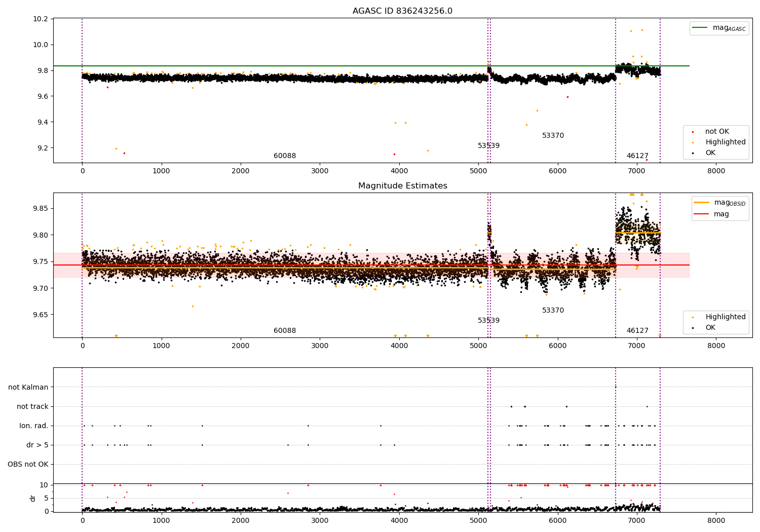This screenshot has height=532, width=760.
Task: Click the "Magnitude Estimates" plot title
Action: coord(402,186)
